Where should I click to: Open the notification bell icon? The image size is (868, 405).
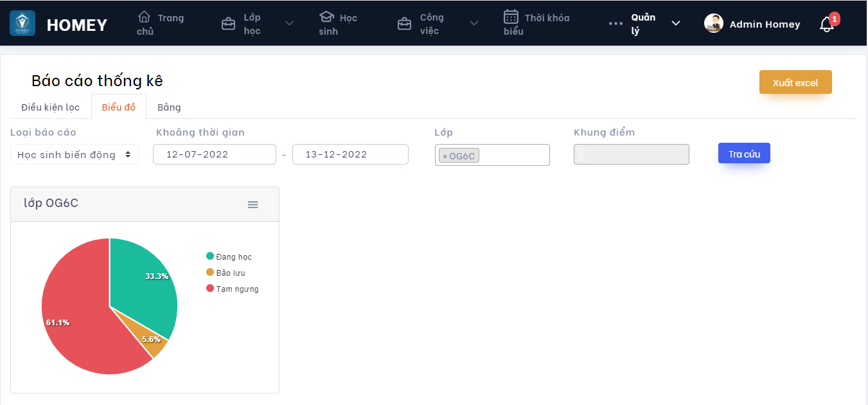(827, 25)
